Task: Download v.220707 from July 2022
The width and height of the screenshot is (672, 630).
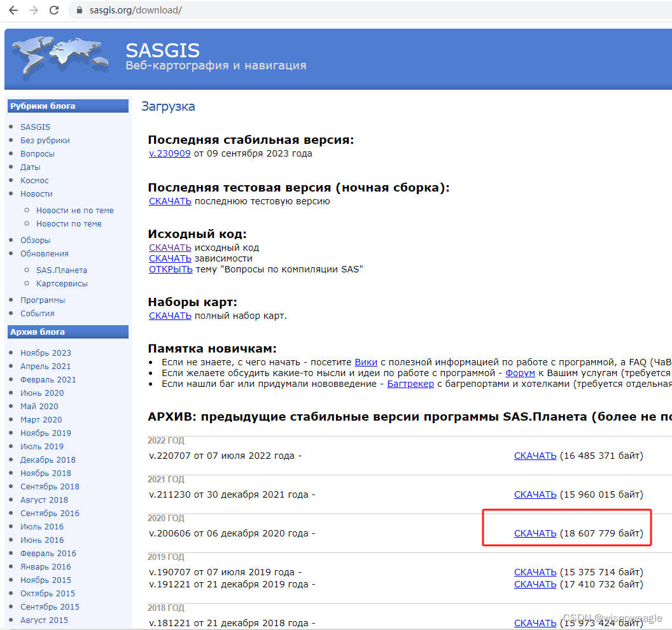Action: [x=535, y=456]
